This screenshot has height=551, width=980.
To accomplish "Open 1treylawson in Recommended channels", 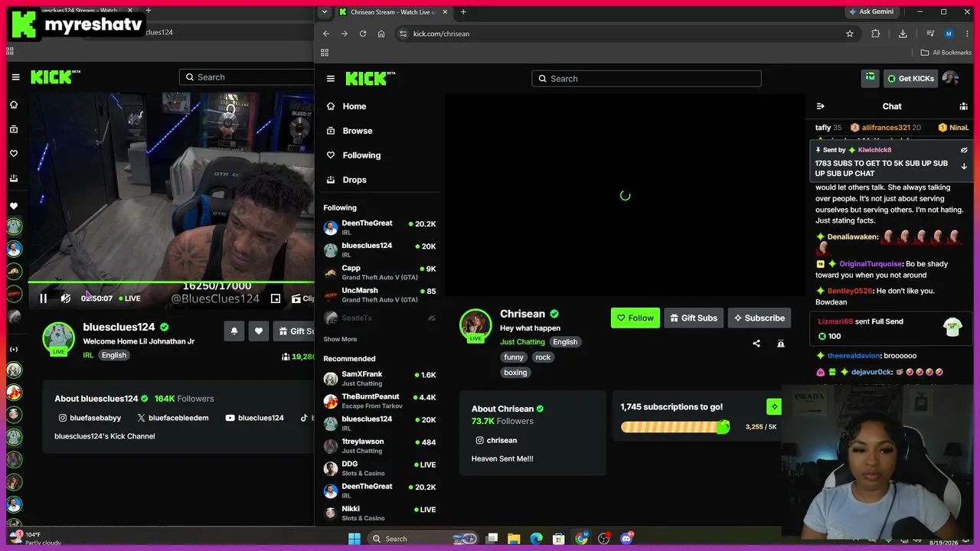I will coord(380,445).
